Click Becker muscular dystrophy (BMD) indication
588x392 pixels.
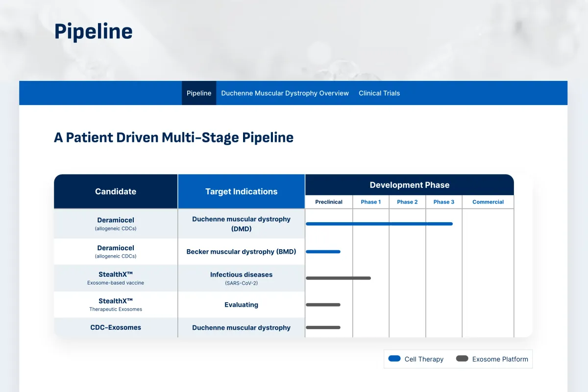pos(242,252)
